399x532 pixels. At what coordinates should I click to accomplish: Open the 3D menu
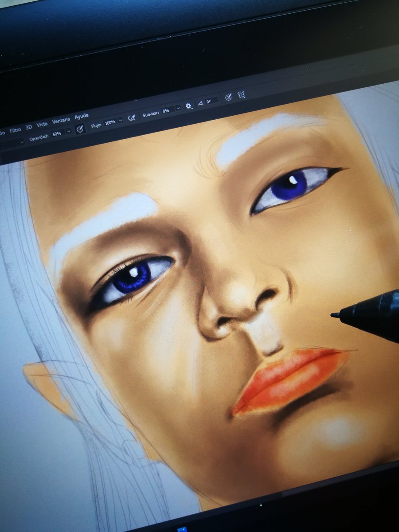(x=29, y=127)
